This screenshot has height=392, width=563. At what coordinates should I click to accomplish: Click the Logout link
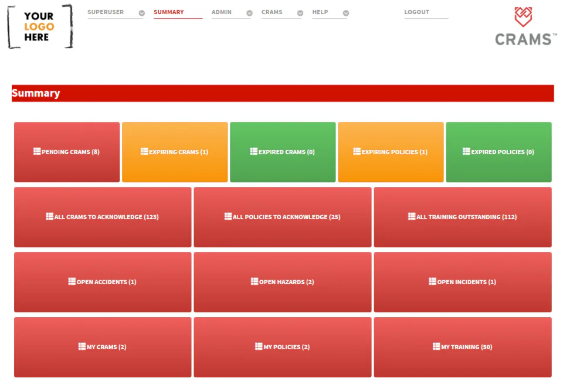[x=417, y=12]
